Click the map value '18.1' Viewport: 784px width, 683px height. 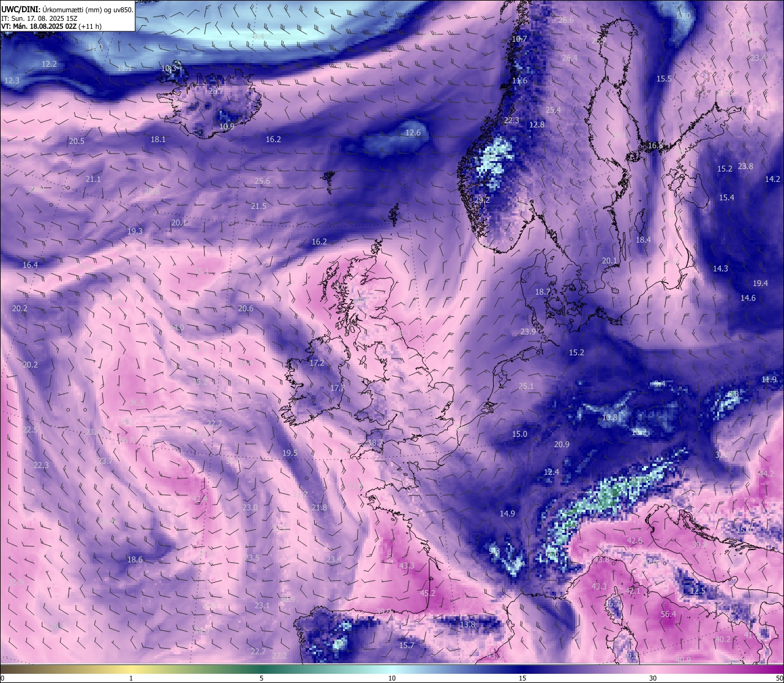(158, 140)
